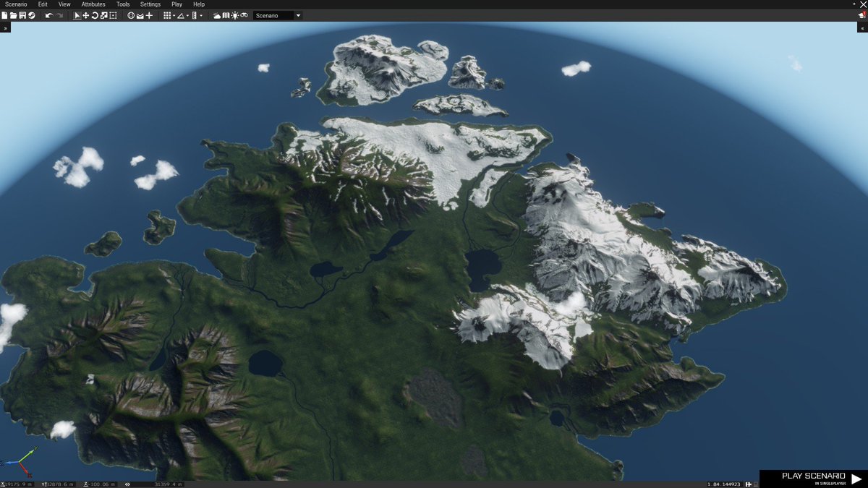
Task: Click the version number 1.84.144923
Action: 723,483
